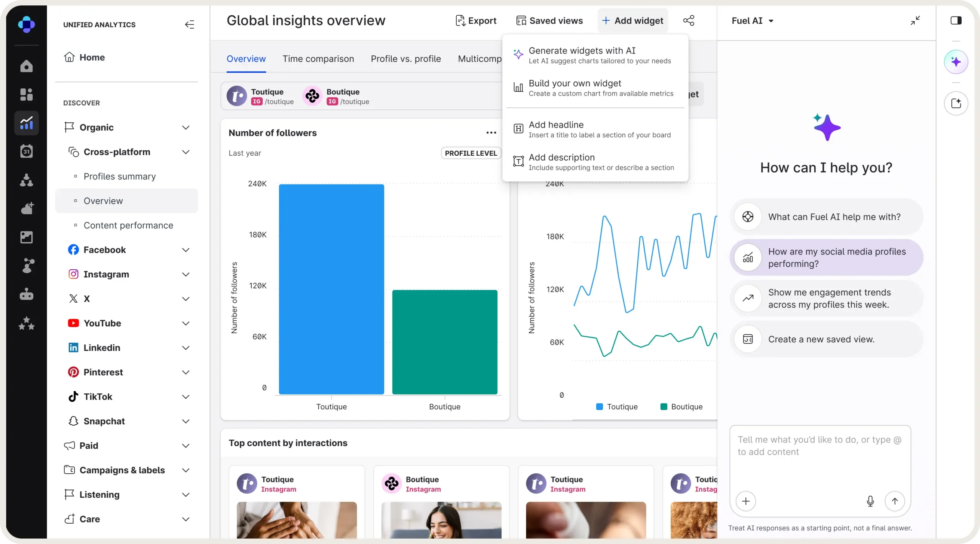Choose Add headline from the menu
Viewport: 980px width, 544px height.
(595, 129)
